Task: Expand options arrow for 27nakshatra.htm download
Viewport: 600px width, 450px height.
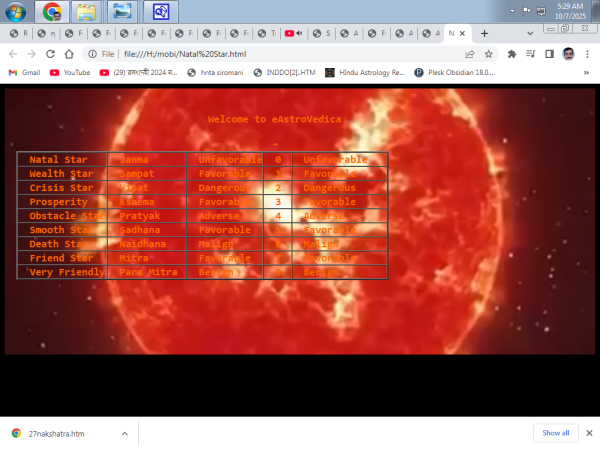Action: [124, 434]
